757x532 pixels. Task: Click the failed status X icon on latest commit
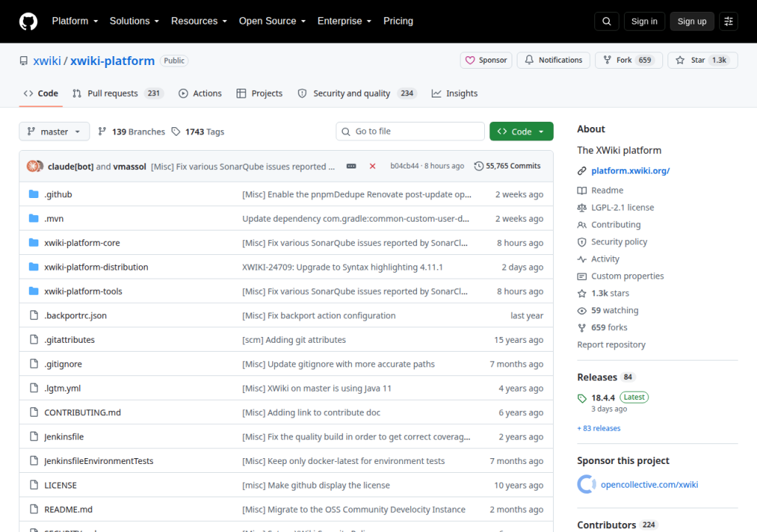pos(373,166)
